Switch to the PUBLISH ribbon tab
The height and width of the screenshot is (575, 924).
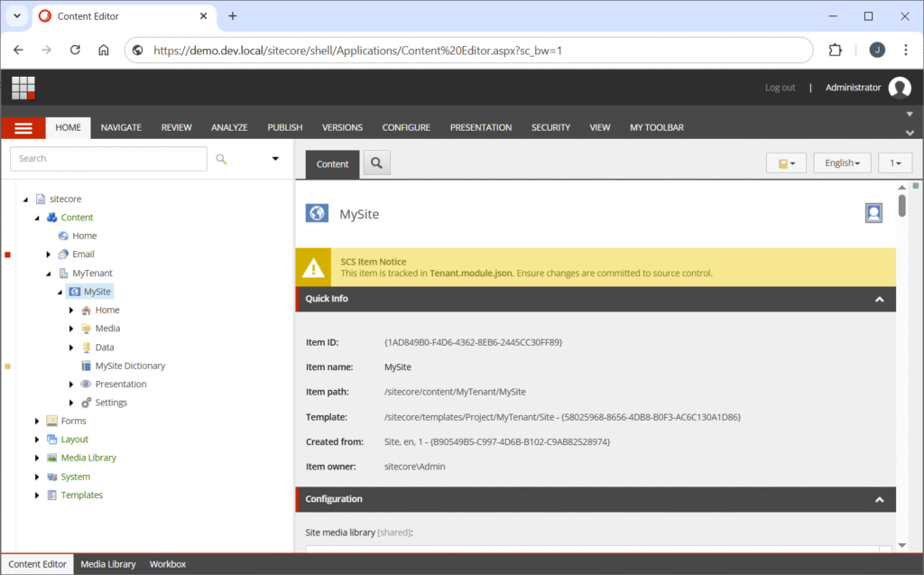[284, 127]
